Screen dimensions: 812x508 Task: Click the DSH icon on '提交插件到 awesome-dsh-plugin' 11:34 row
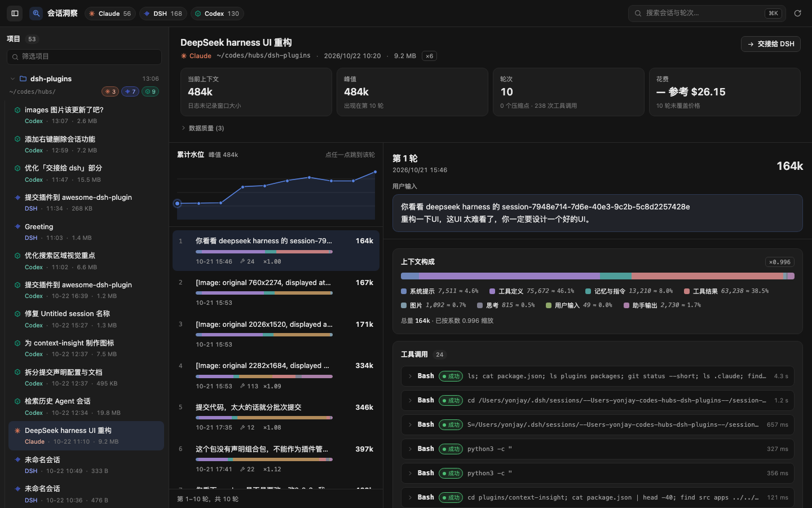coord(17,198)
